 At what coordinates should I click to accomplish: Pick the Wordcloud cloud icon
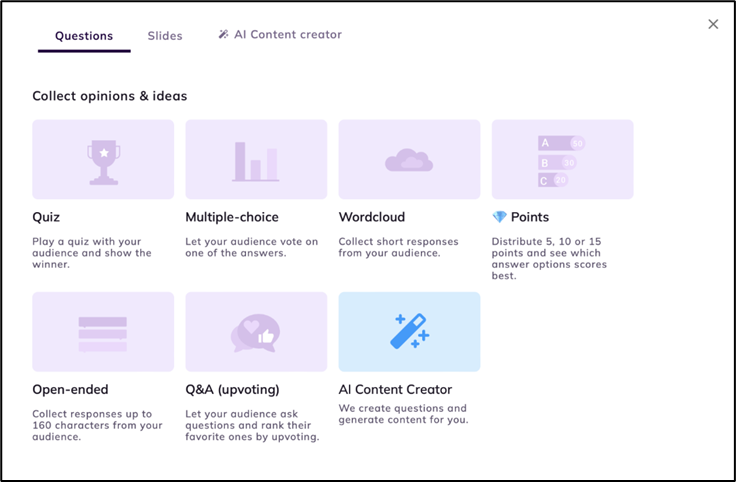tap(409, 160)
